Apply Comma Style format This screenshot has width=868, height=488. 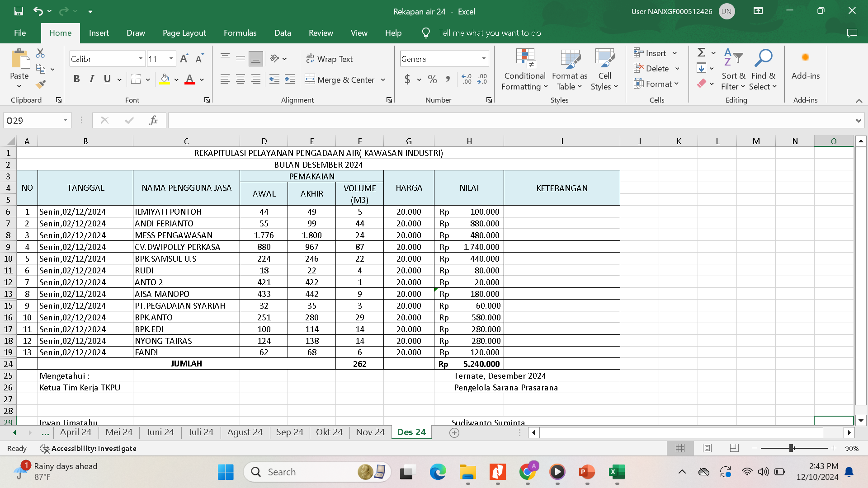pyautogui.click(x=448, y=80)
